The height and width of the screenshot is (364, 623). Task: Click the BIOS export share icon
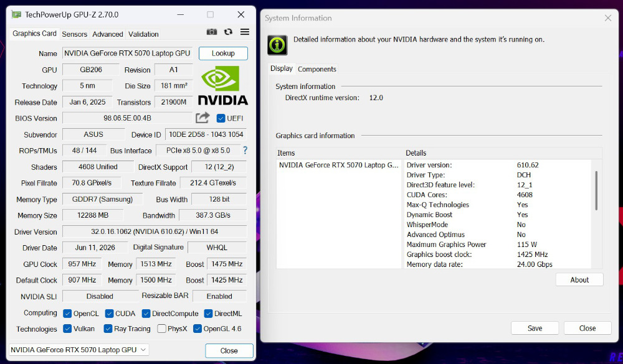click(202, 118)
